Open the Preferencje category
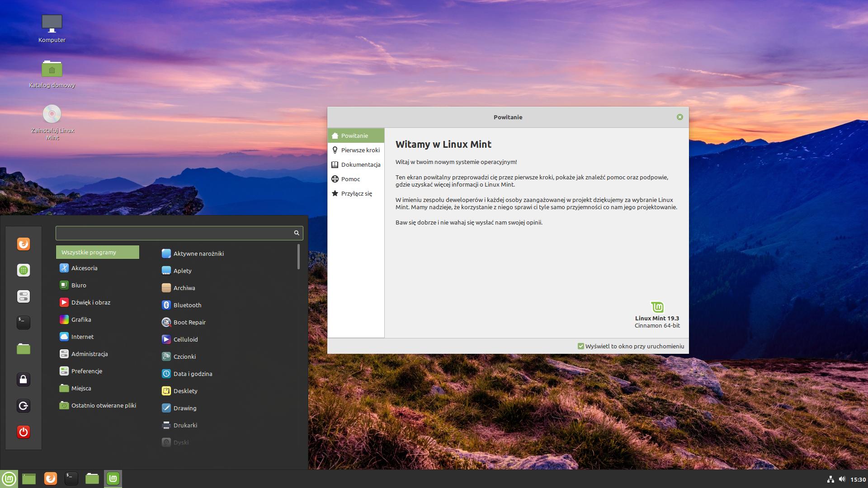The height and width of the screenshot is (488, 868). pos(86,371)
